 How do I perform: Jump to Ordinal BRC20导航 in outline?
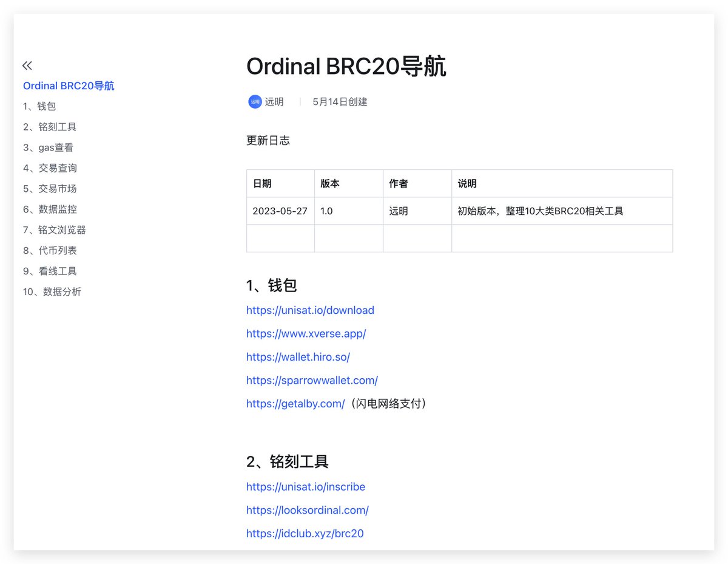[x=69, y=86]
